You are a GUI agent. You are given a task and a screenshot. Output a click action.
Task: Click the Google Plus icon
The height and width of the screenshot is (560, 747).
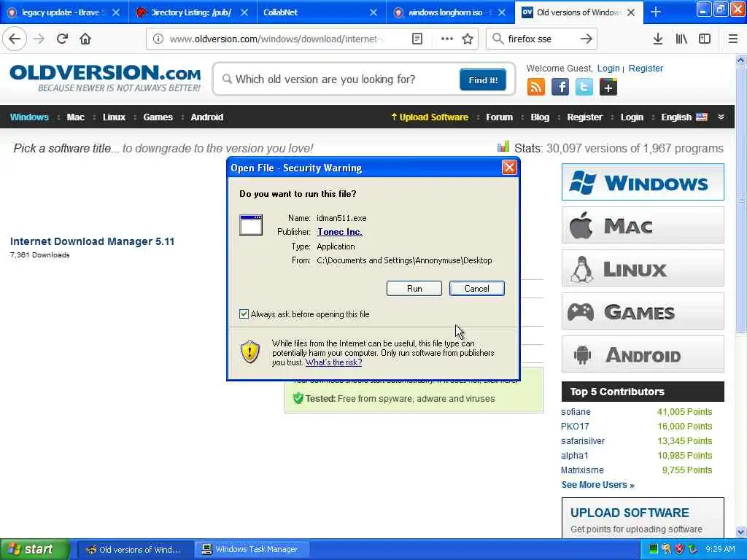click(608, 87)
